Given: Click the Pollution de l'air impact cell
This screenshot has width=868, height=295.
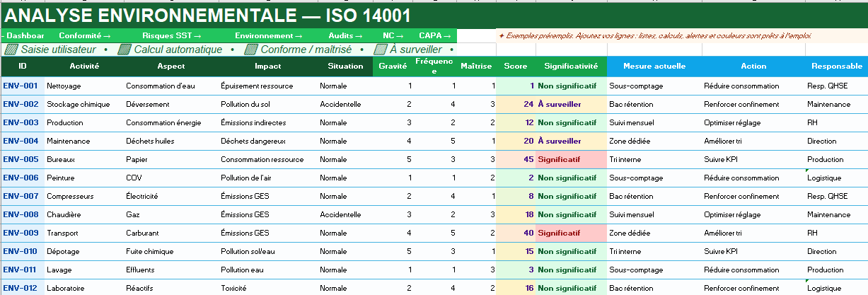Looking at the screenshot, I should (x=268, y=178).
